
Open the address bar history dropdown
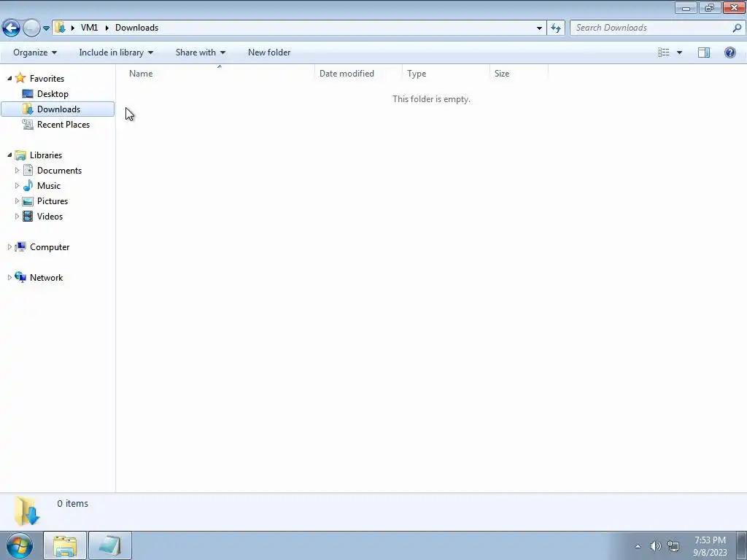(x=539, y=28)
